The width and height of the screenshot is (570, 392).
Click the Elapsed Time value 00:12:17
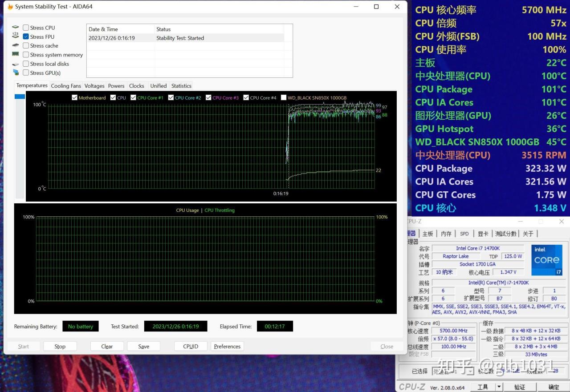[275, 326]
